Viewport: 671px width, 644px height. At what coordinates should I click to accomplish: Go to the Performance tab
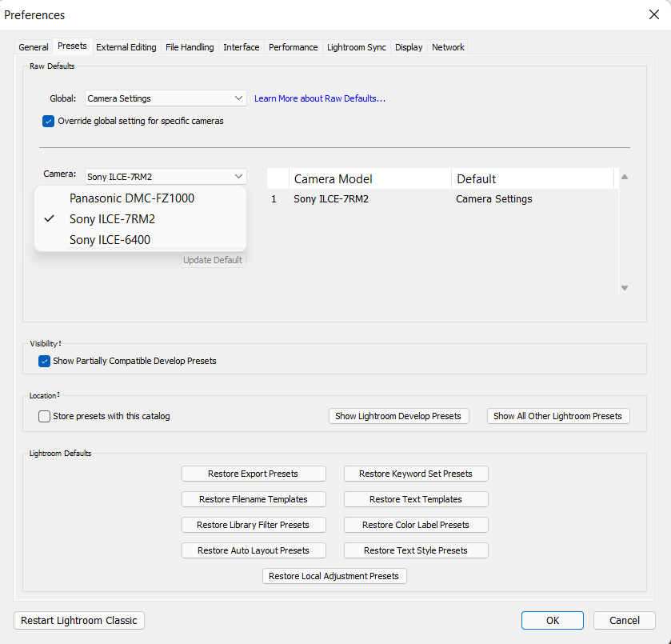293,47
